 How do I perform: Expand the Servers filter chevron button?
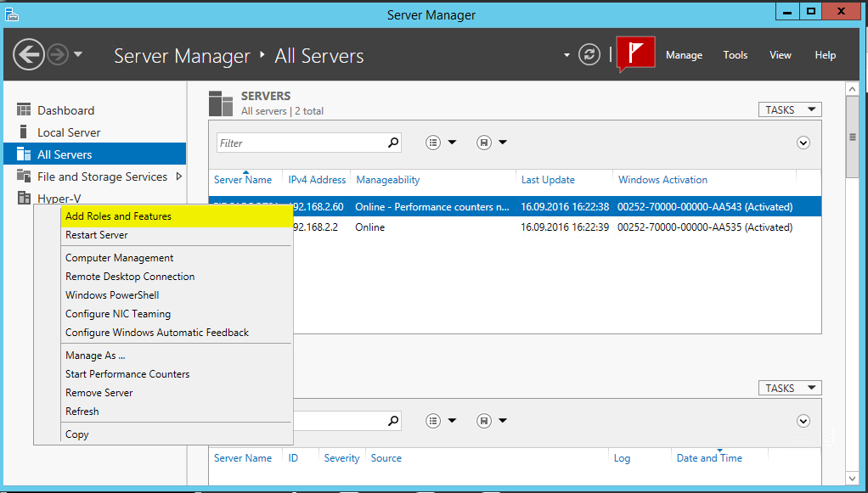point(803,143)
